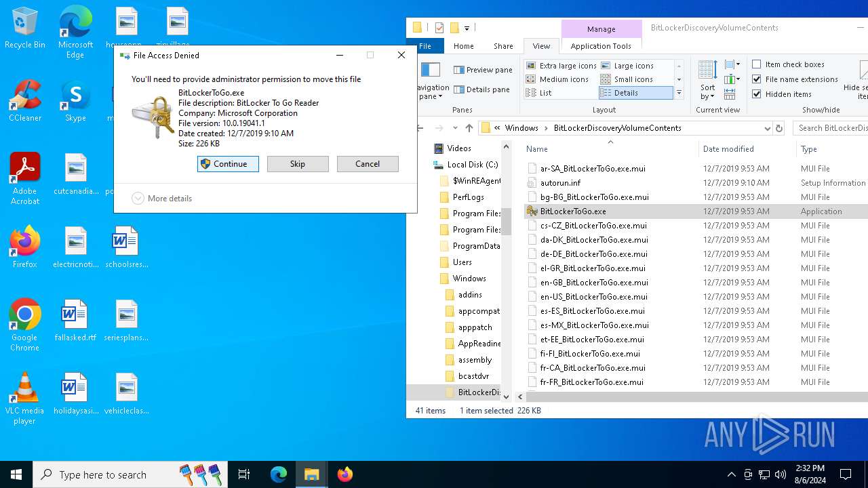Switch to File Explorer on the taskbar
The height and width of the screenshot is (488, 868).
point(311,474)
